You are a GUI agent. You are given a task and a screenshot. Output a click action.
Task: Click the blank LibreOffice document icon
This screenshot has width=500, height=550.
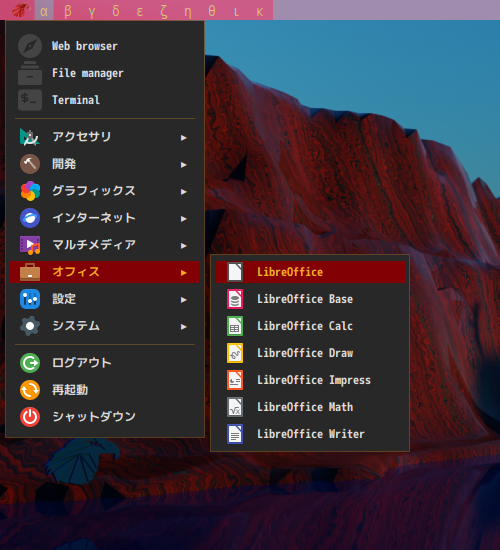(x=235, y=272)
